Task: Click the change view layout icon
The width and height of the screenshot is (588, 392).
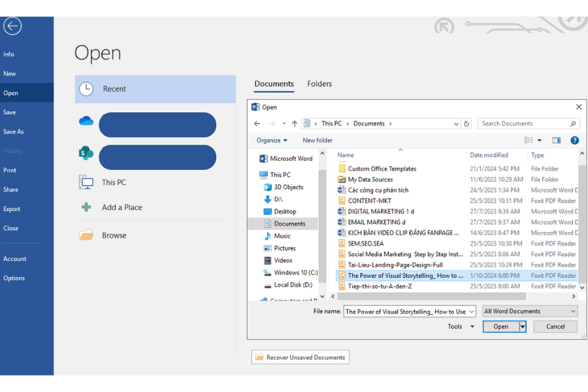Action: [529, 140]
